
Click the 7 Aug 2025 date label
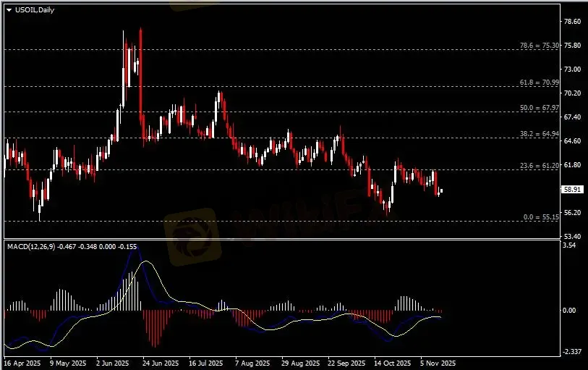[252, 363]
